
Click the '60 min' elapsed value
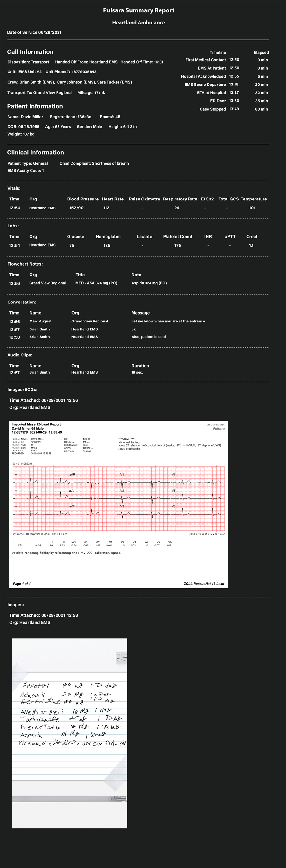[x=262, y=109]
